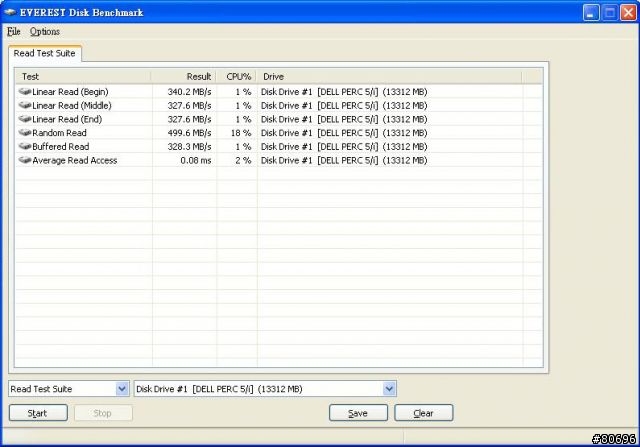Select the Average Read Access row label

(x=75, y=160)
